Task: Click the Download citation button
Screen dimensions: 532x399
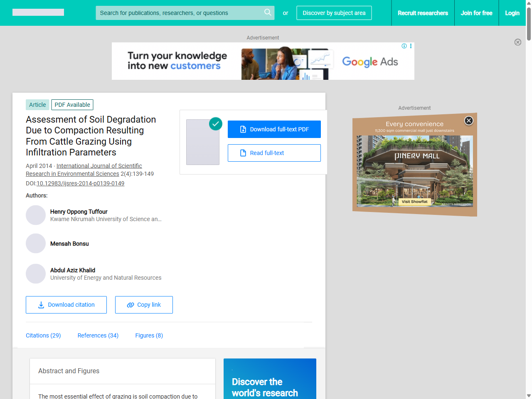Action: (x=66, y=305)
